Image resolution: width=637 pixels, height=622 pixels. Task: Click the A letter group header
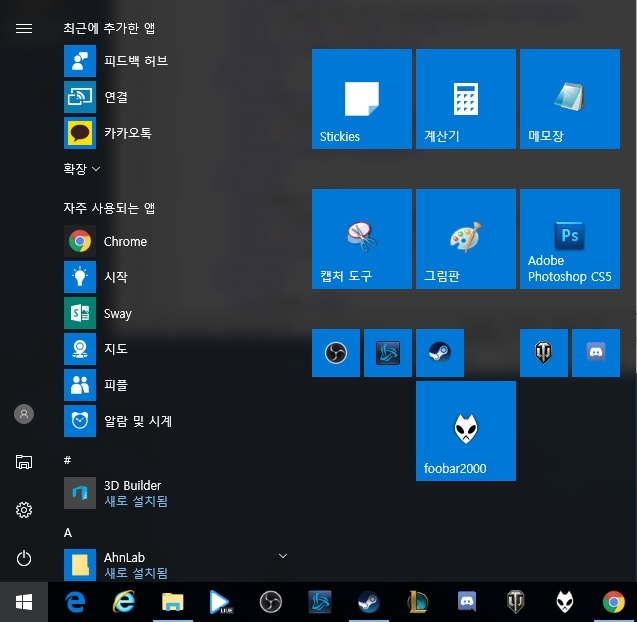tap(68, 533)
